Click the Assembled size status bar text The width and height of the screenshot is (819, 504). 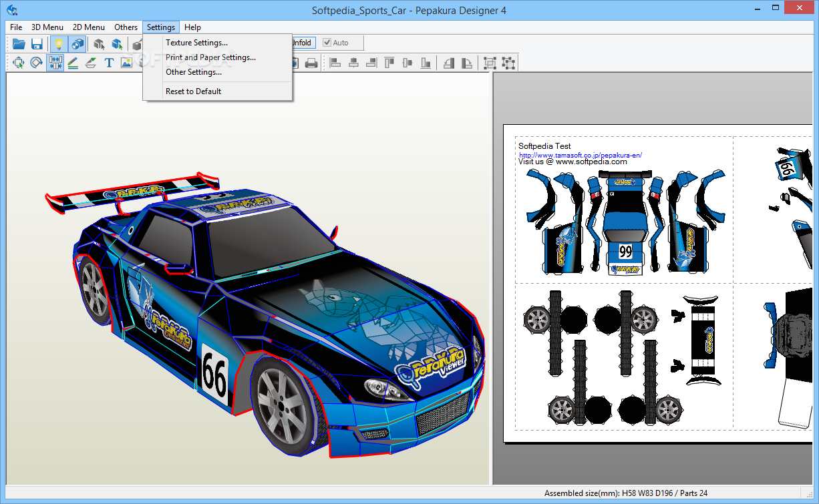pyautogui.click(x=626, y=493)
